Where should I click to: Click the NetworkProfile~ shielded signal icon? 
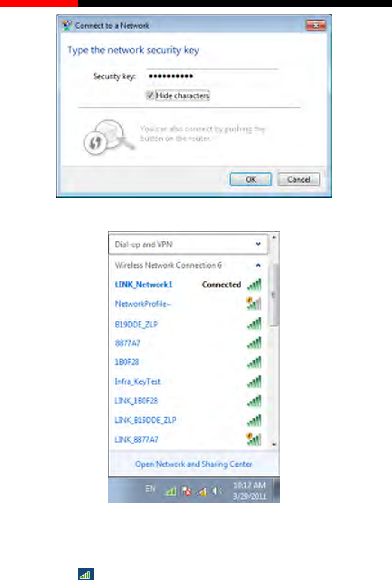(x=254, y=303)
